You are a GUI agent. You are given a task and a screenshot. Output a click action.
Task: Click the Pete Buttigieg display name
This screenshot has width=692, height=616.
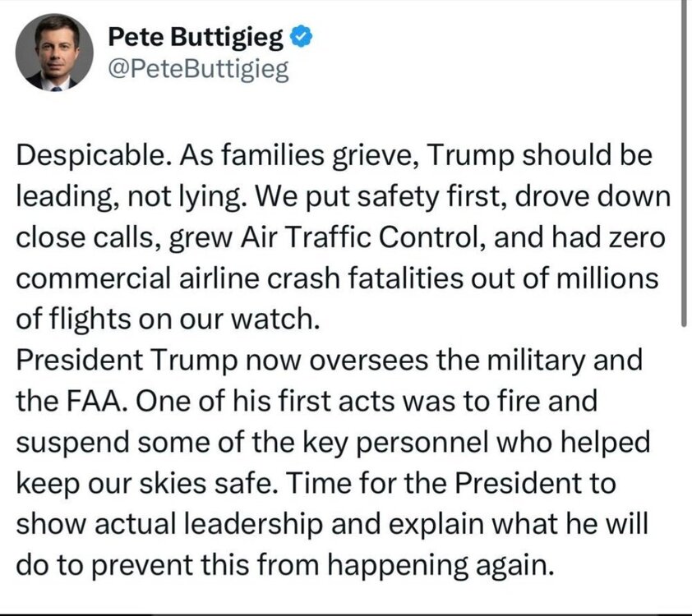tap(195, 38)
